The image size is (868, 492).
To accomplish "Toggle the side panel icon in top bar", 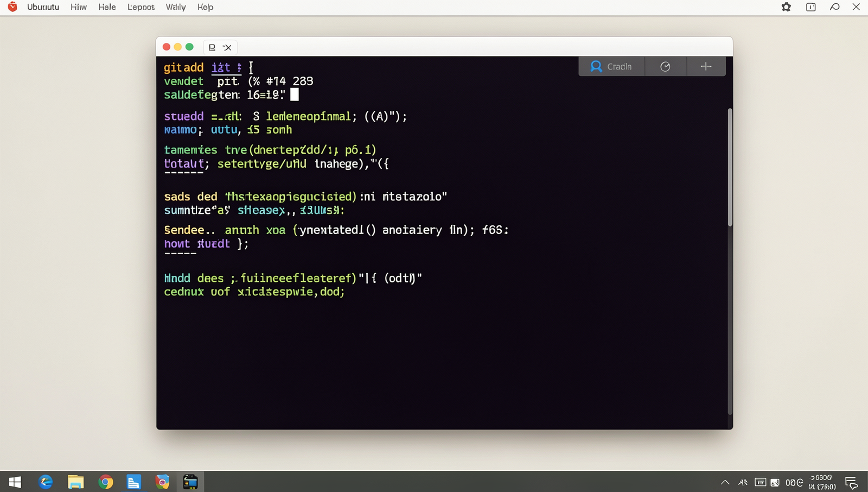I will pos(811,7).
